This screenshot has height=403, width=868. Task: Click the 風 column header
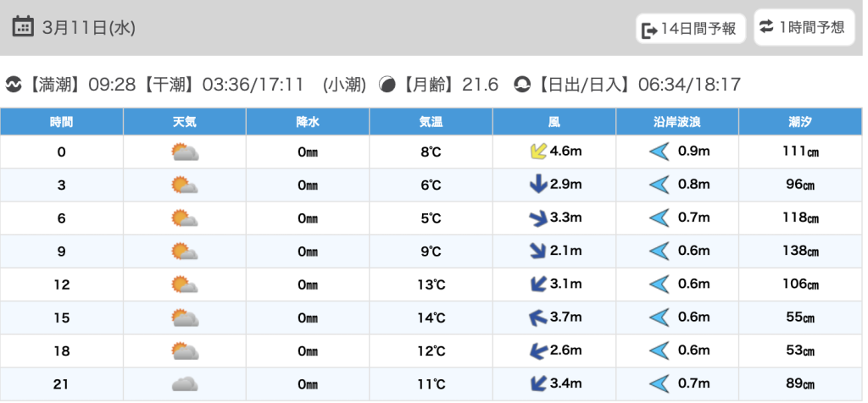[554, 122]
